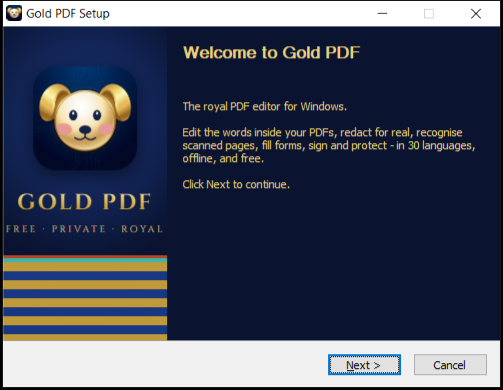Cancel the Gold PDF installation
This screenshot has width=503, height=390.
tap(450, 365)
